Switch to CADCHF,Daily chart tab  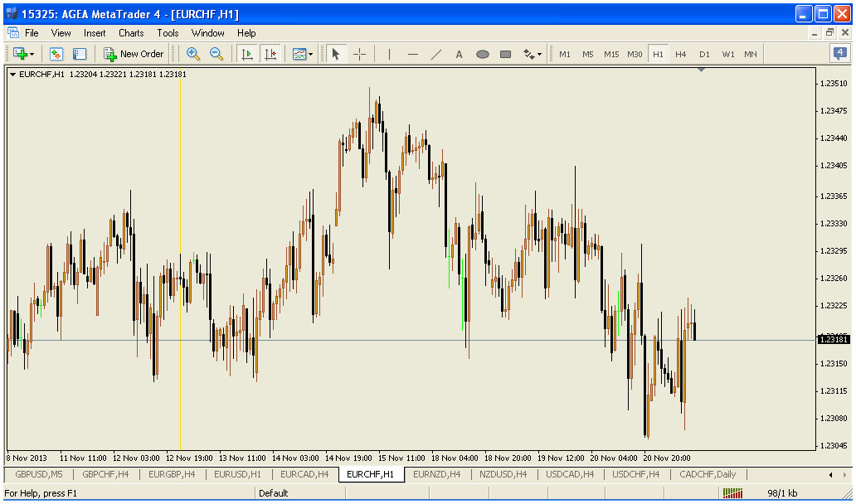[708, 474]
